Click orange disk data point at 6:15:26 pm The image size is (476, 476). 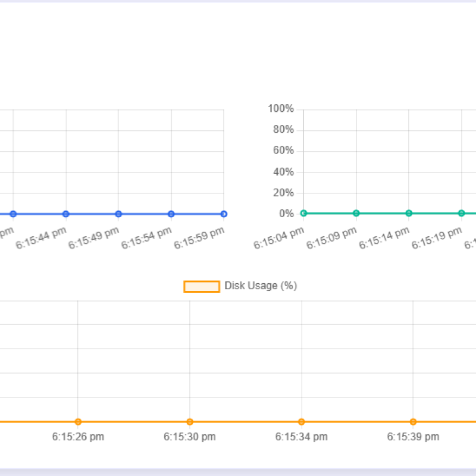point(78,422)
